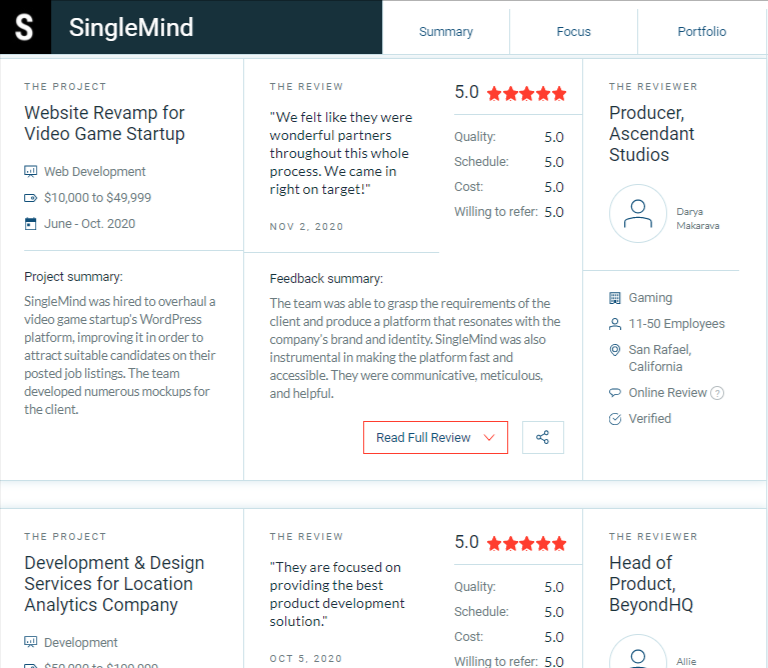Viewport: 768px width, 668px height.
Task: Click the Feedback summary label
Action: [x=326, y=279]
